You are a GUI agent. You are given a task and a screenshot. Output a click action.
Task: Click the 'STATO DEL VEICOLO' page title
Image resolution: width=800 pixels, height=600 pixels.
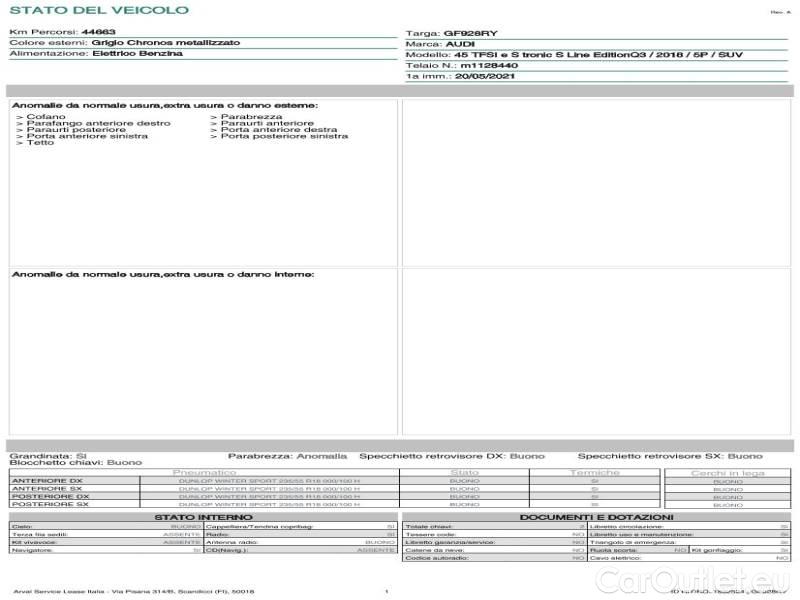99,10
